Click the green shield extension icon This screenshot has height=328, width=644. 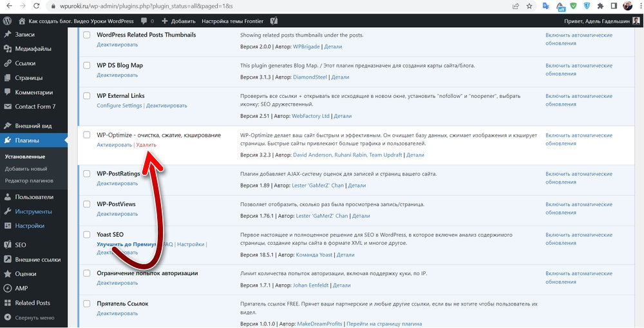click(x=573, y=6)
